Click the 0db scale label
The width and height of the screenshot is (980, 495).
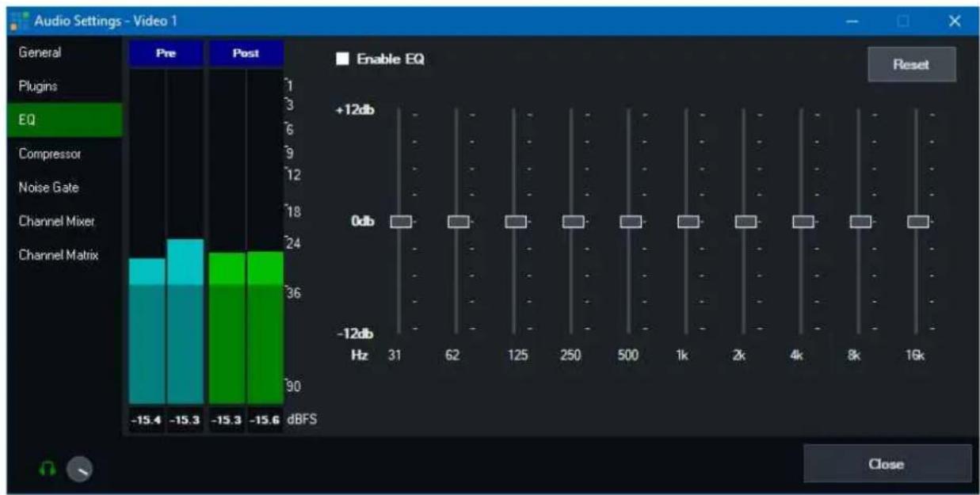[363, 222]
